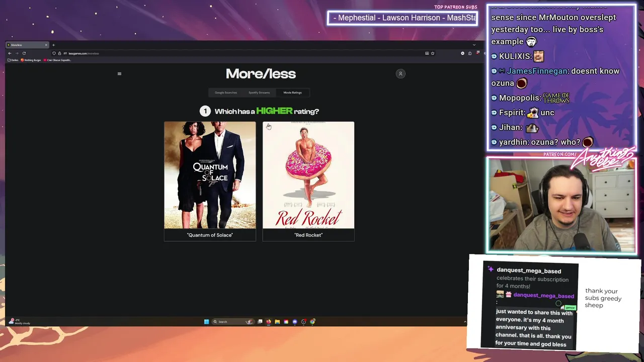Viewport: 644px width, 362px height.
Task: Open the OBS icon on the taskbar
Action: pos(303,322)
